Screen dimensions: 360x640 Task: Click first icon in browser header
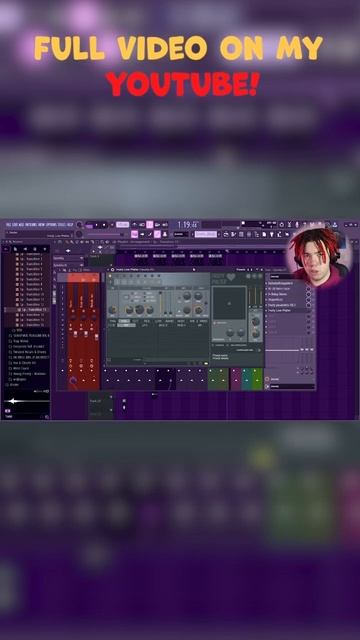[5, 249]
